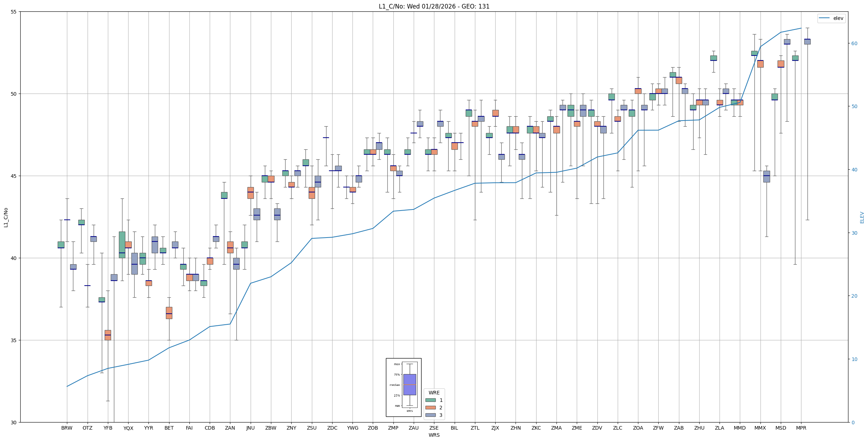Click the BIL station tick label

[x=454, y=428]
